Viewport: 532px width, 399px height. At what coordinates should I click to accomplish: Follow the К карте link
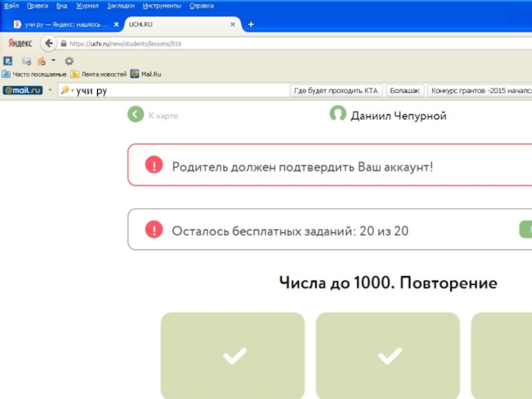163,116
